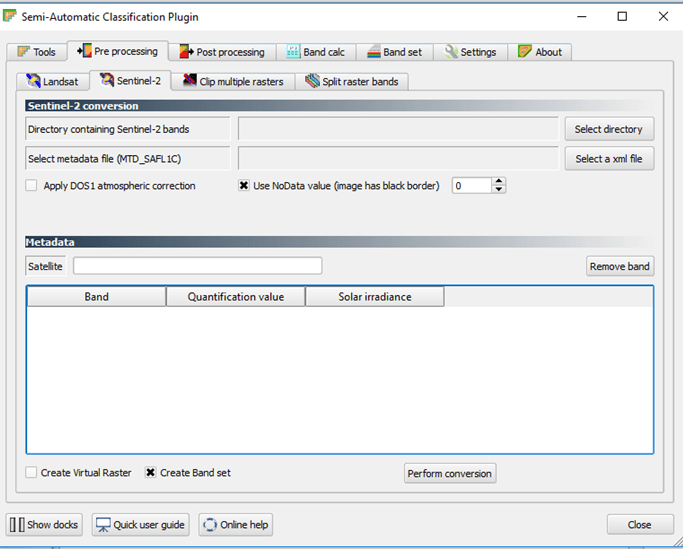Open the Settings tab

(x=470, y=52)
